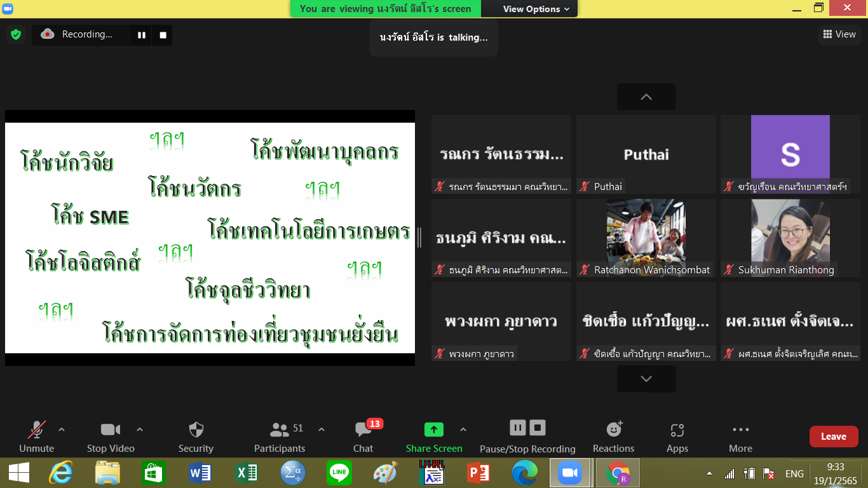The height and width of the screenshot is (488, 868).
Task: Select the Puthai participant tile
Action: [646, 154]
